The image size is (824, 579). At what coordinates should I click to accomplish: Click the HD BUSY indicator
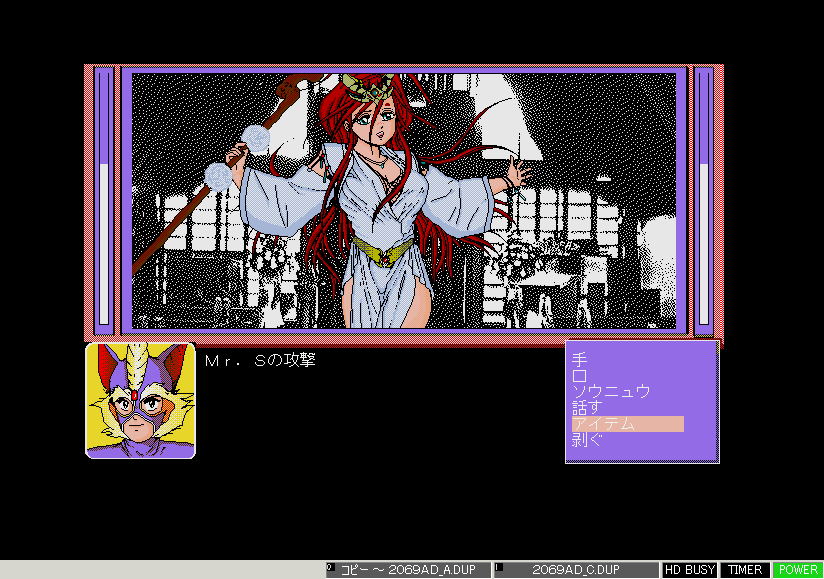(690, 570)
